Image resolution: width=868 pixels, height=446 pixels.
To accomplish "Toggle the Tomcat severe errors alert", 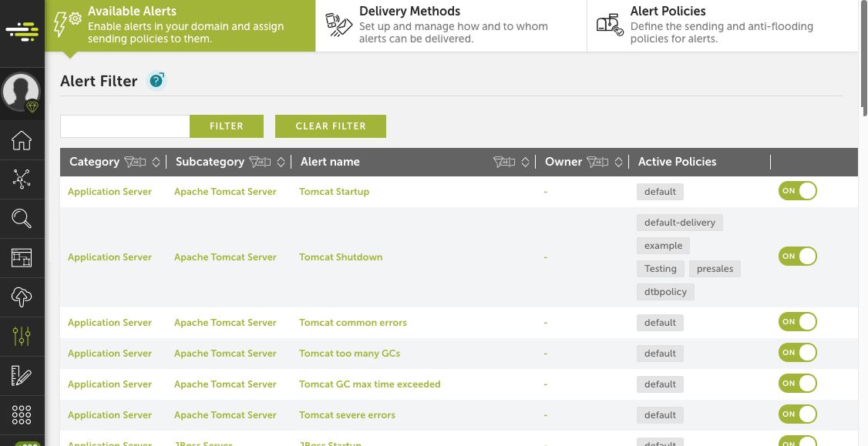I will click(x=797, y=414).
